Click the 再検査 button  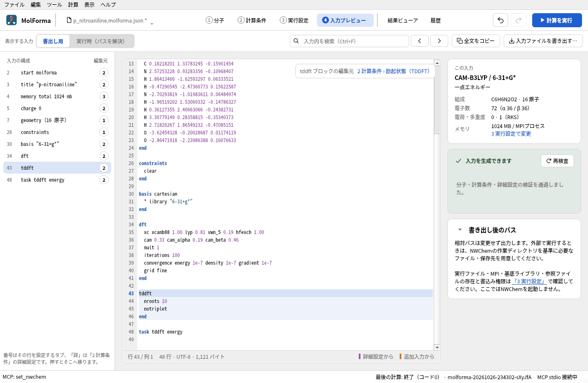click(557, 161)
